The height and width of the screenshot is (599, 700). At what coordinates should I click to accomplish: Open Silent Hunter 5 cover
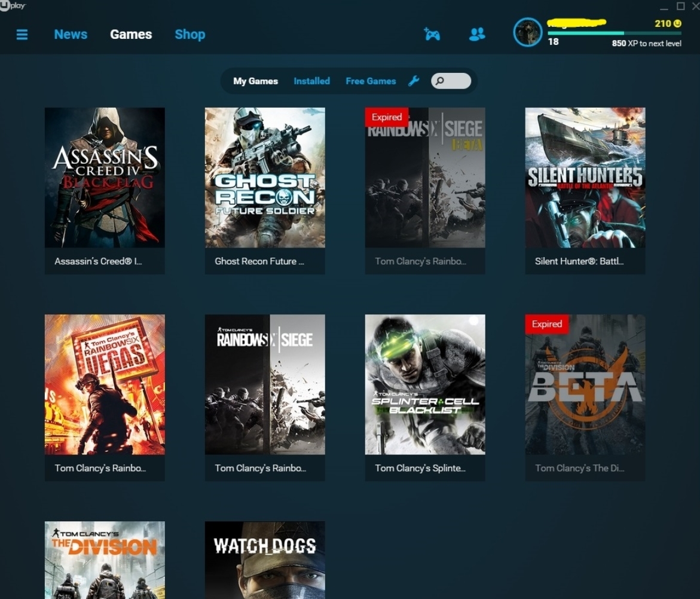tap(585, 177)
